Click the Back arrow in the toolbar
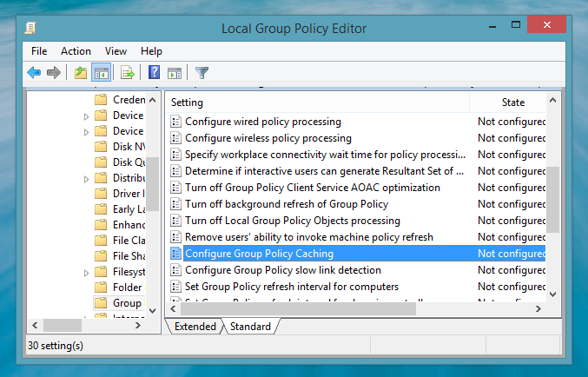The width and height of the screenshot is (588, 377). [34, 73]
